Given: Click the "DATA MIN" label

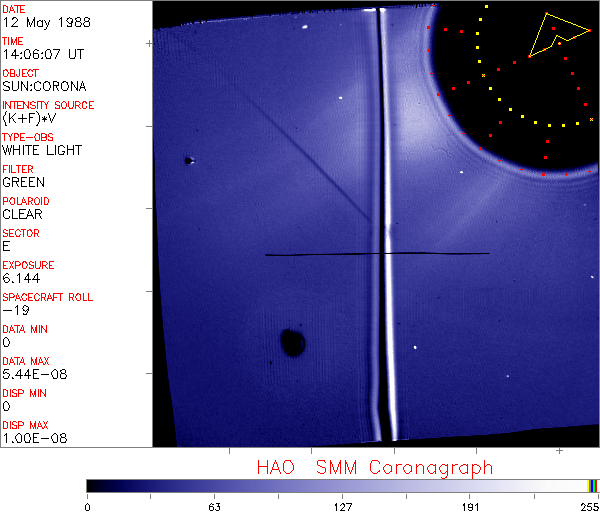Looking at the screenshot, I should [25, 329].
